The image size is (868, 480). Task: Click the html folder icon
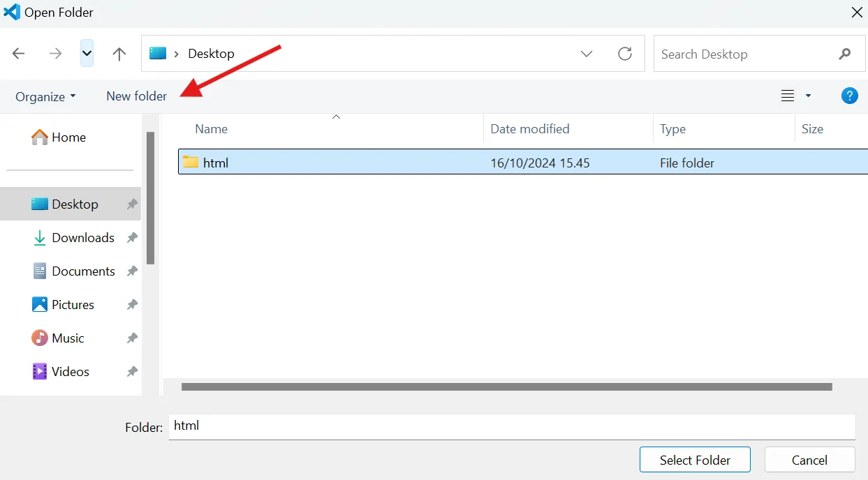click(x=191, y=163)
